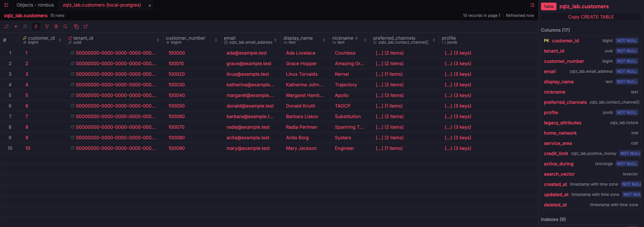
Task: Open the filter funnel tool
Action: (x=47, y=26)
